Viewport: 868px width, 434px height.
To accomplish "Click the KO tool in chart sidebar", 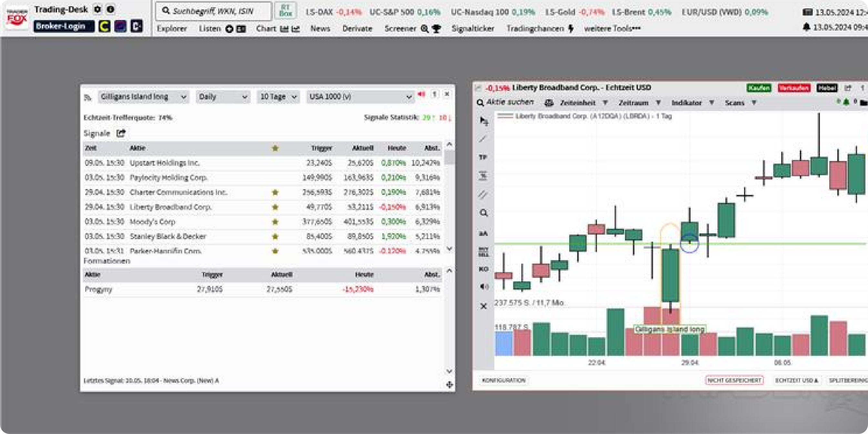I will tap(484, 269).
